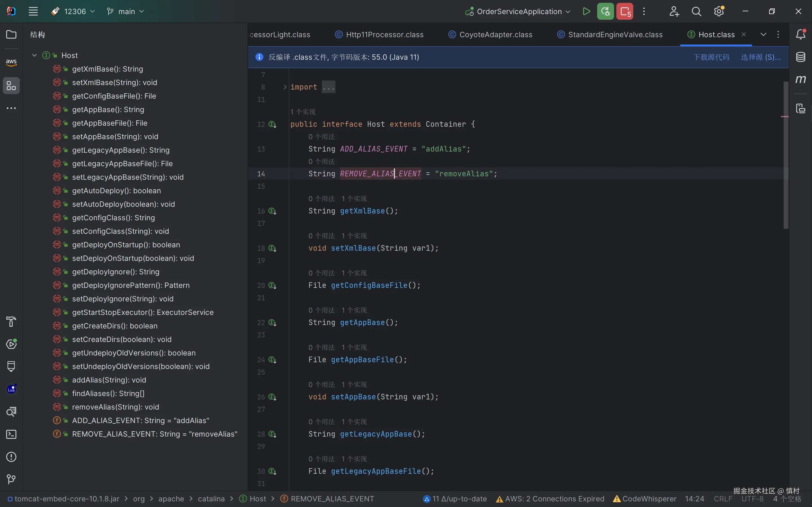Run OrderServiceApplication with play button

tap(586, 11)
